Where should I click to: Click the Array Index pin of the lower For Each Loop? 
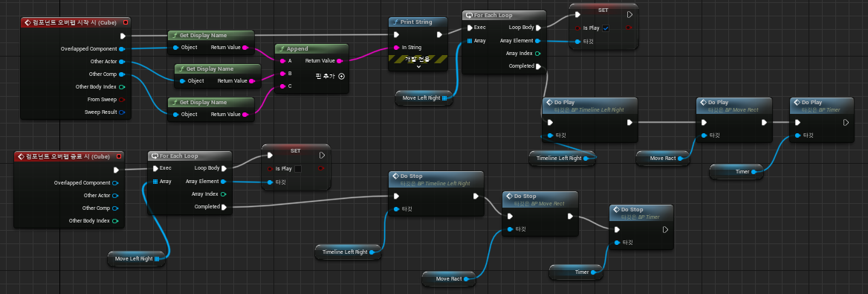223,194
